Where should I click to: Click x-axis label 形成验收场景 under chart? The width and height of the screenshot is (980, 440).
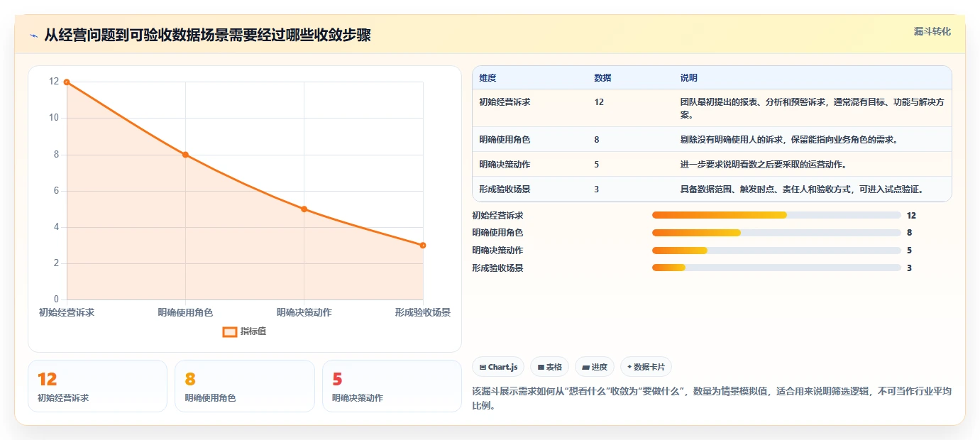[423, 312]
